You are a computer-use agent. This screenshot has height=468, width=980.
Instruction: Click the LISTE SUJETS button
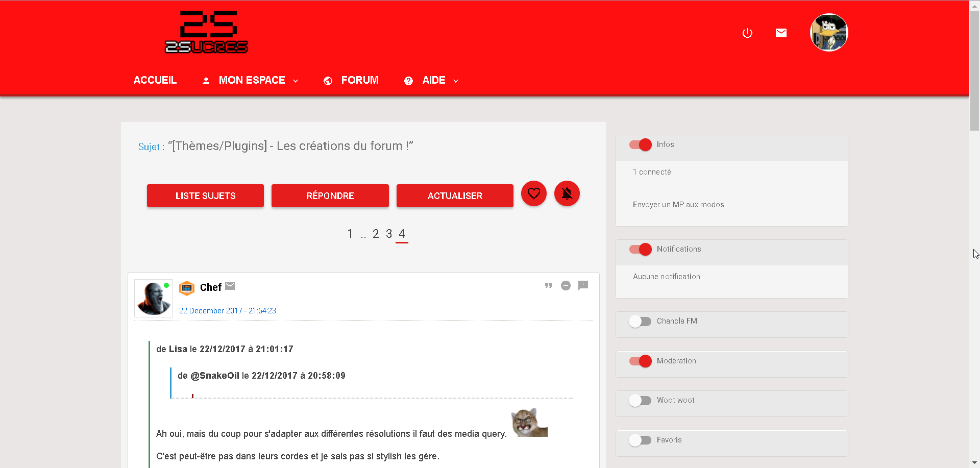click(205, 196)
